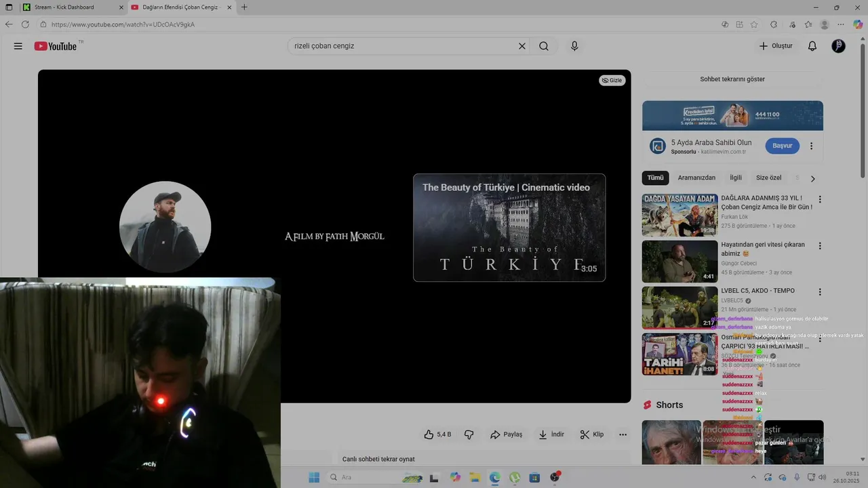Dislike the video
Viewport: 868px width, 488px height.
pyautogui.click(x=469, y=434)
